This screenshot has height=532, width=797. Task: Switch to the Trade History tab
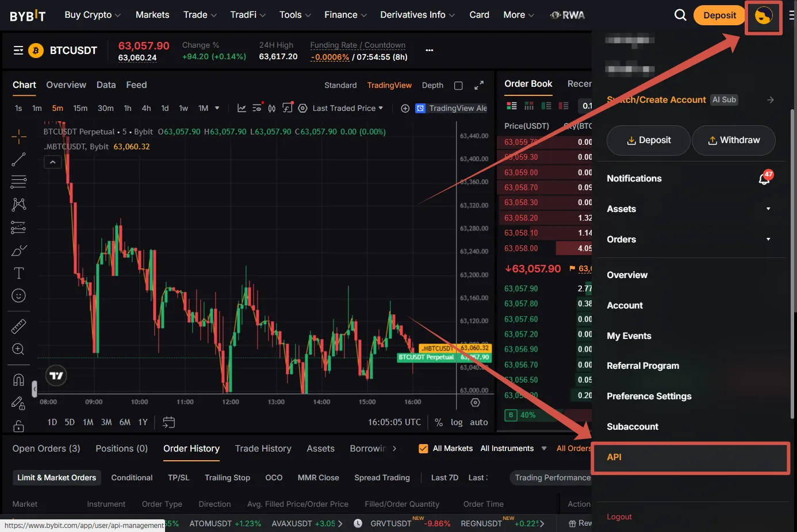[263, 449]
